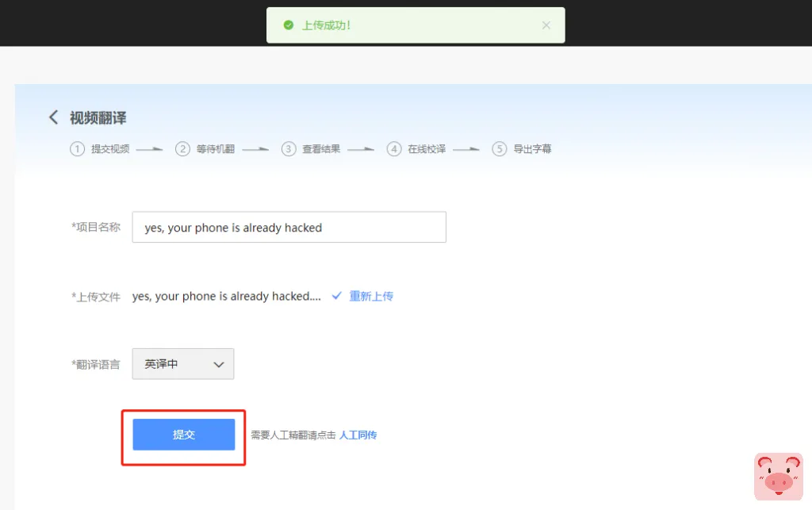Click the green success checkmark icon
Viewport: 812px width, 510px height.
click(x=289, y=25)
